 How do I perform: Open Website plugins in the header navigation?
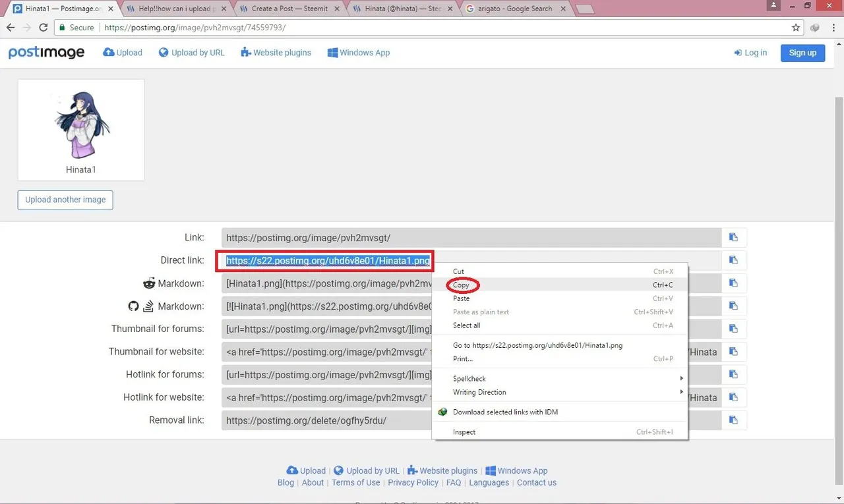click(276, 53)
